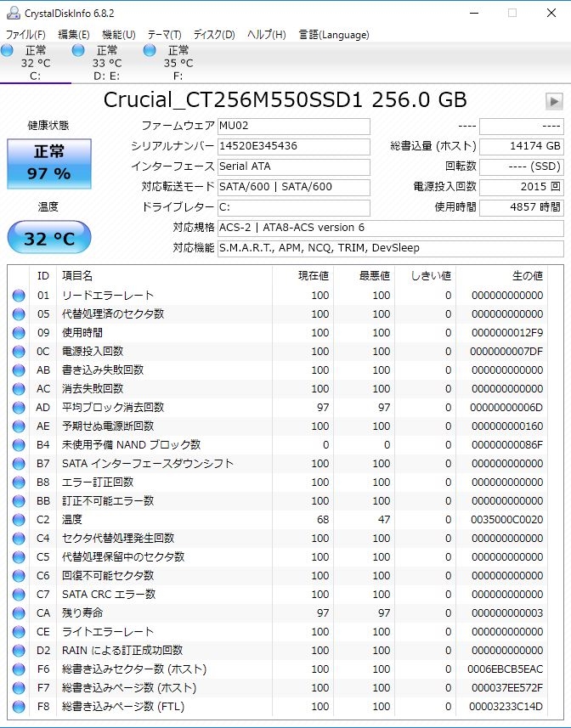Click status orb for ID C6 row
The height and width of the screenshot is (728, 571).
pyautogui.click(x=19, y=576)
